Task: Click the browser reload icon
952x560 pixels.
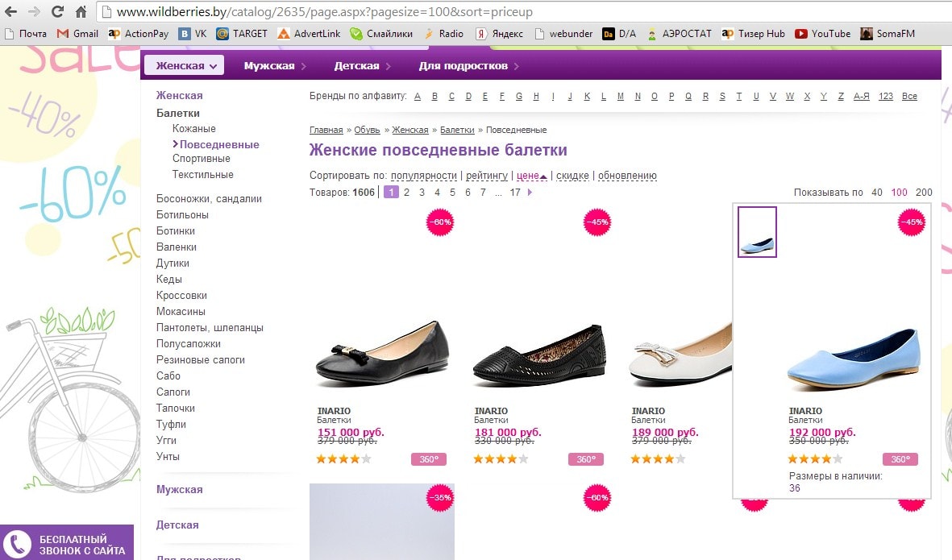Action: (x=57, y=12)
